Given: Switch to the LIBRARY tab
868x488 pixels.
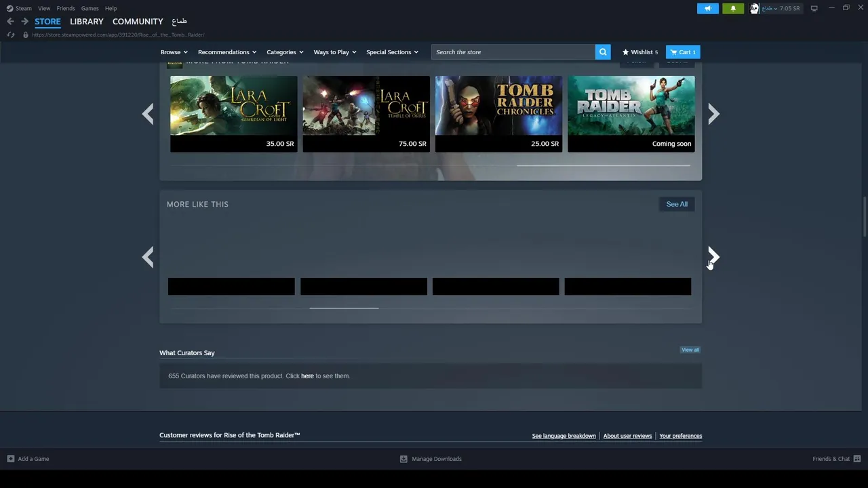Looking at the screenshot, I should coord(87,22).
